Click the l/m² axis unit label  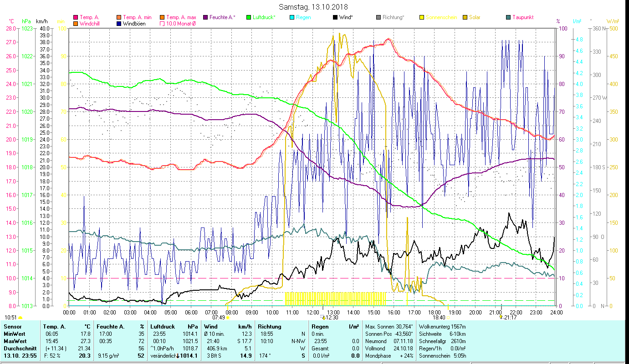(577, 21)
